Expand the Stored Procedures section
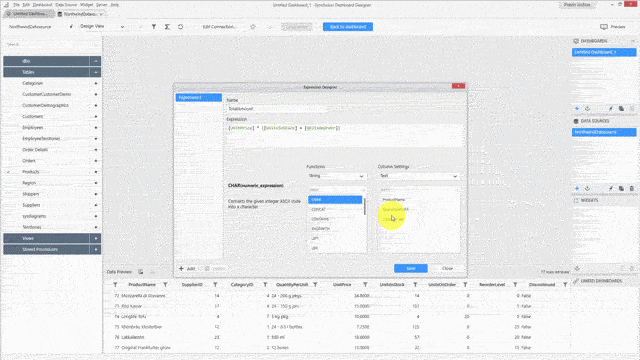This screenshot has width=640, height=360. tap(95, 249)
